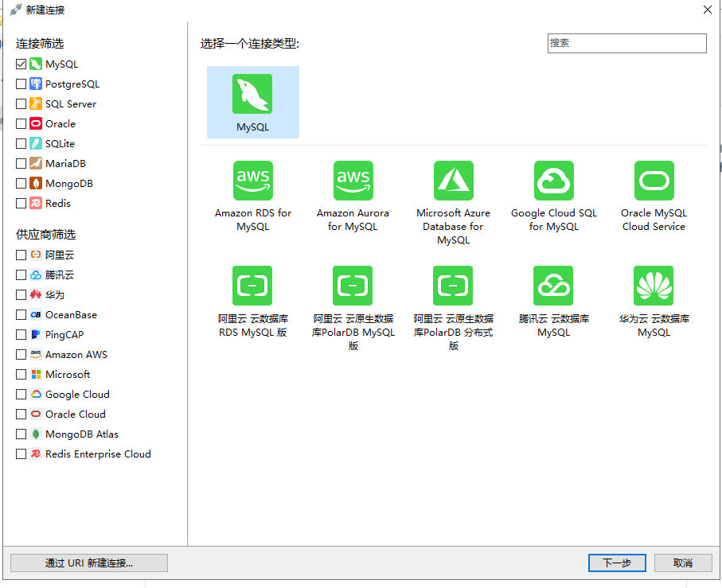
Task: Tick the Redis filter checkbox
Action: click(21, 203)
